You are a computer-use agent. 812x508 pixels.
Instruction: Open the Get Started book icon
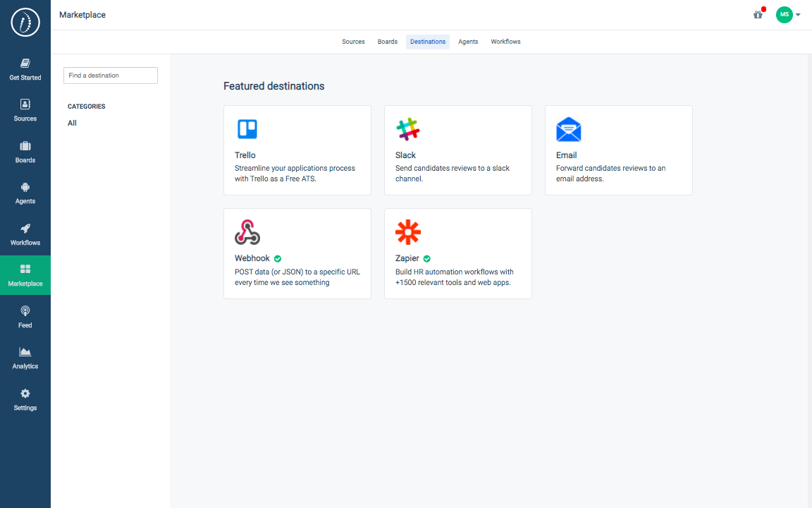click(25, 64)
